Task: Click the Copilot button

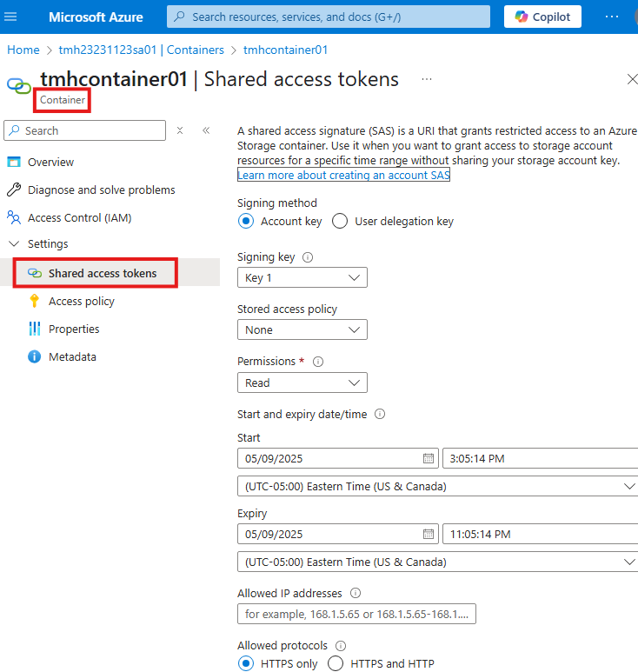Action: [542, 17]
